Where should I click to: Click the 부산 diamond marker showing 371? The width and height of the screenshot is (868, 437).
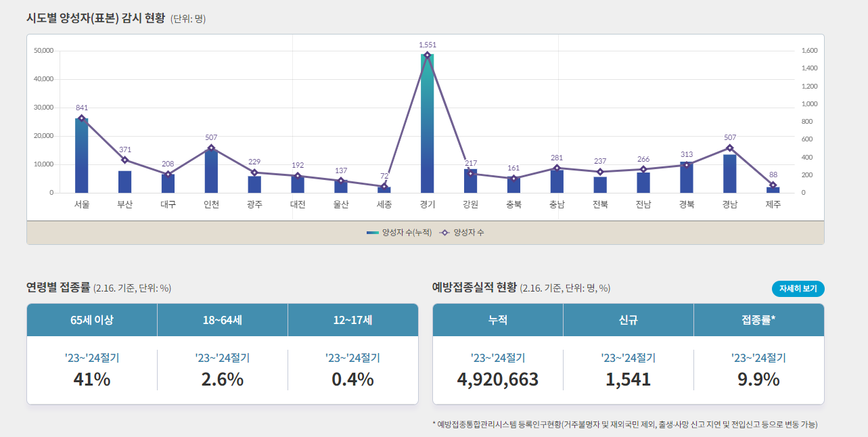point(124,159)
